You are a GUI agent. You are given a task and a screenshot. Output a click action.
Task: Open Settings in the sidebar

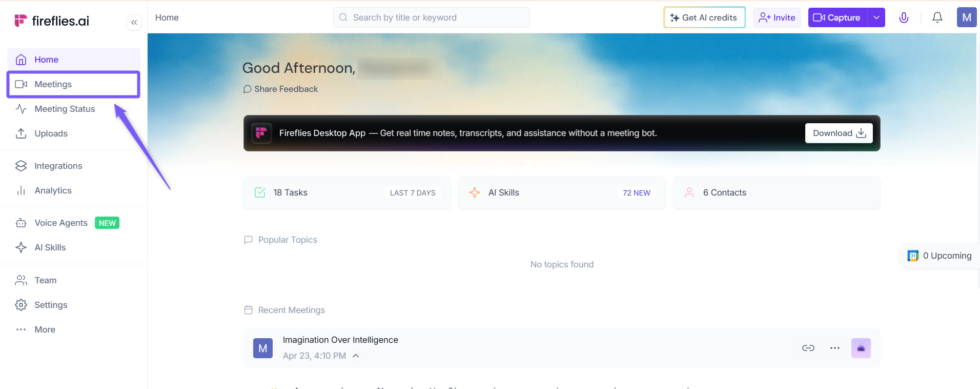(74, 305)
